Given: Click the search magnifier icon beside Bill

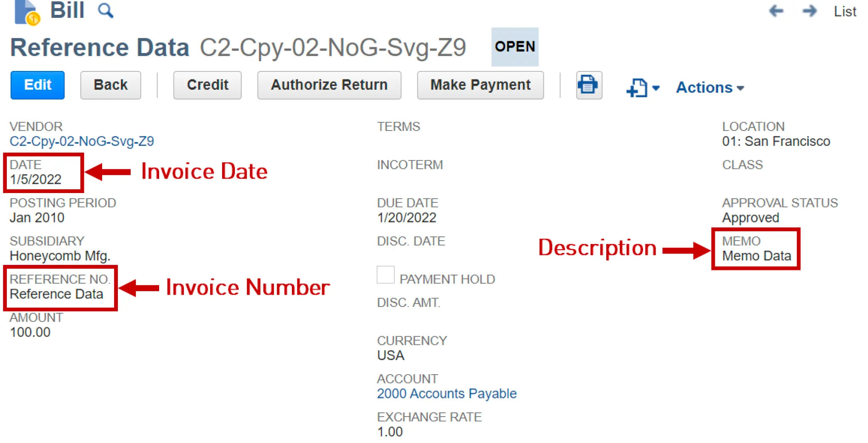Looking at the screenshot, I should (x=106, y=11).
